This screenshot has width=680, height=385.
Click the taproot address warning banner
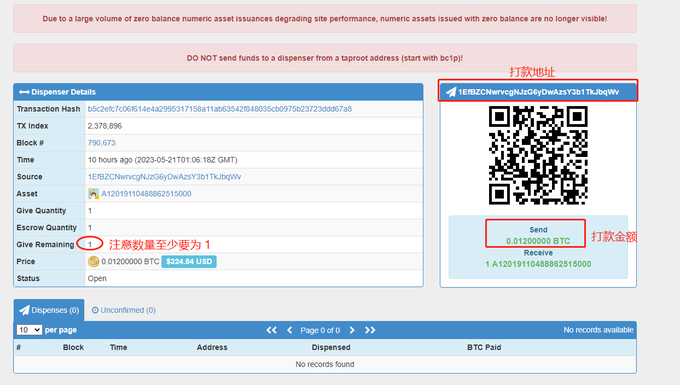[x=325, y=58]
